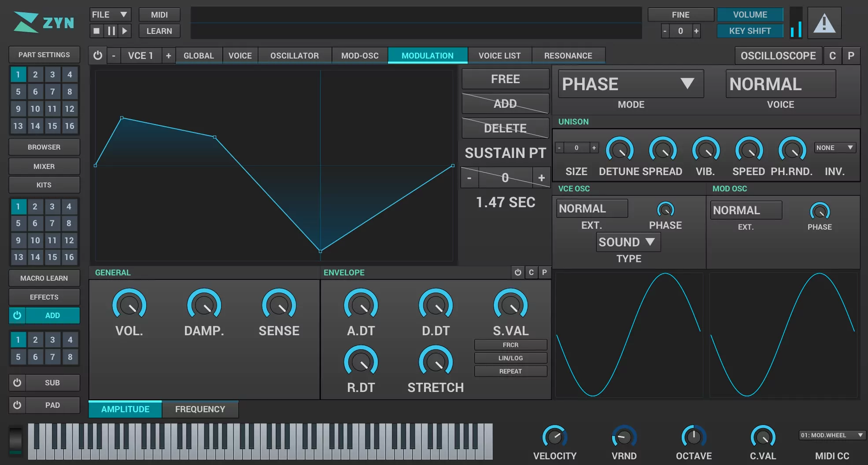Image resolution: width=868 pixels, height=465 pixels.
Task: Copy the envelope with the C button
Action: [531, 272]
